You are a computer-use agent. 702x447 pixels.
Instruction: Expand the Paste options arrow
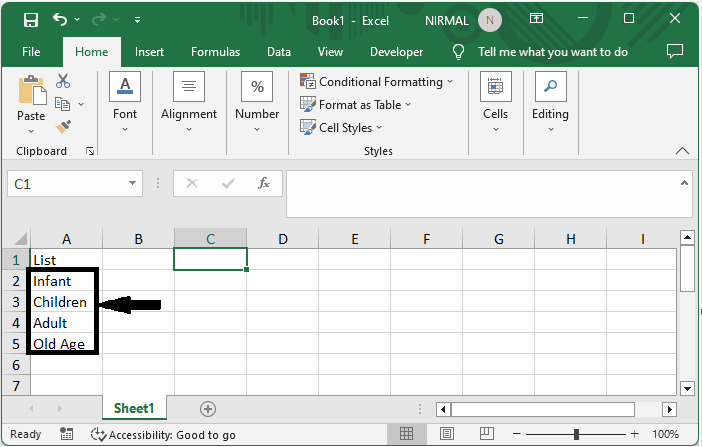pos(31,131)
